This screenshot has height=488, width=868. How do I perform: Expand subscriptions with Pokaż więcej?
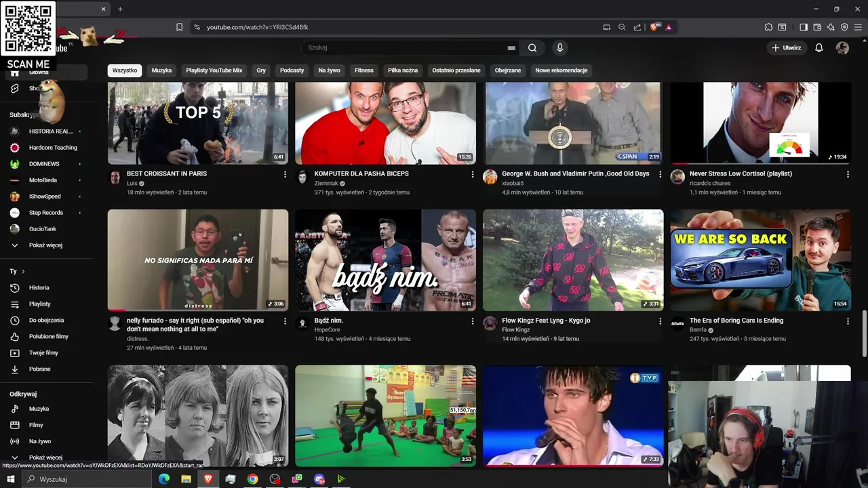46,245
